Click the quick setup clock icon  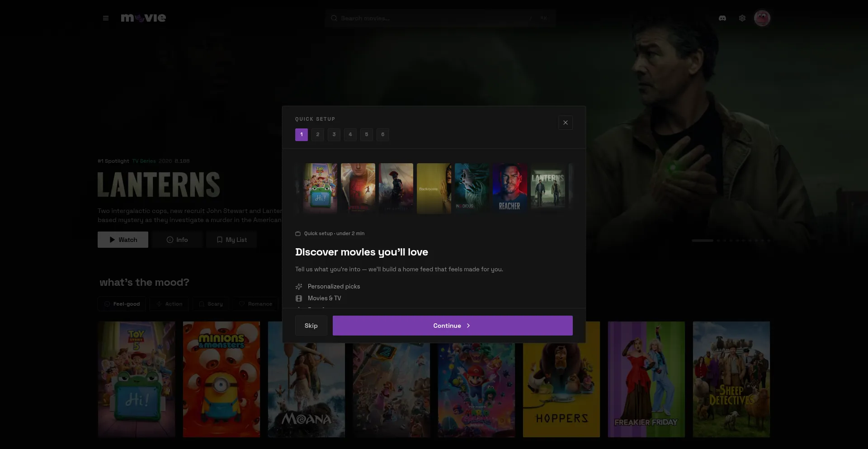tap(298, 234)
